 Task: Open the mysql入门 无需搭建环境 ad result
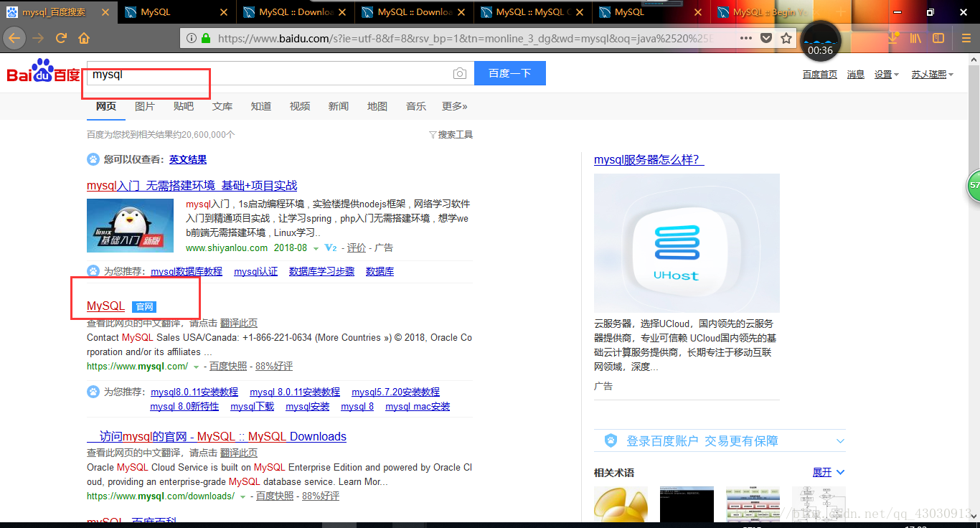click(192, 186)
